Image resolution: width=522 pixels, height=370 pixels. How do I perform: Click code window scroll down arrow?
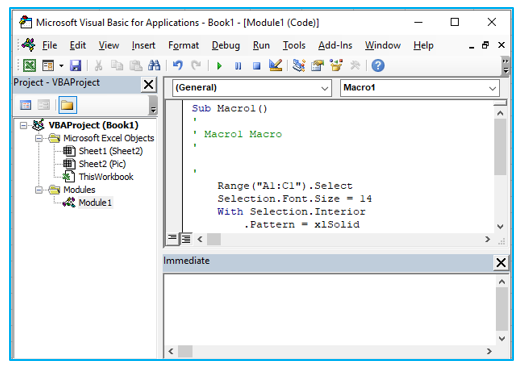(x=500, y=226)
